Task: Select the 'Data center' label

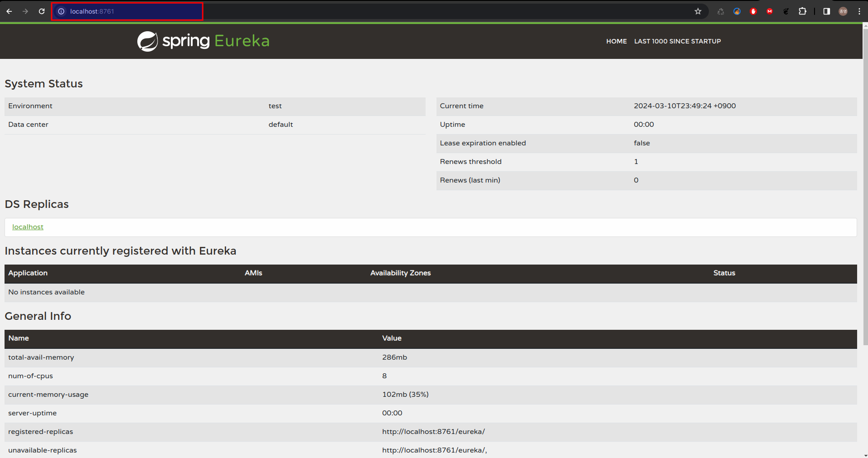Action: (28, 125)
